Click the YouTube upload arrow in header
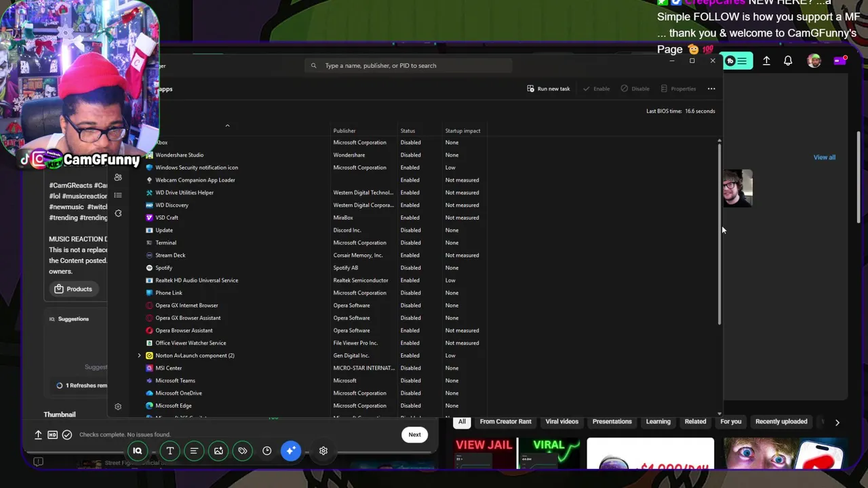This screenshot has height=488, width=868. 766,61
